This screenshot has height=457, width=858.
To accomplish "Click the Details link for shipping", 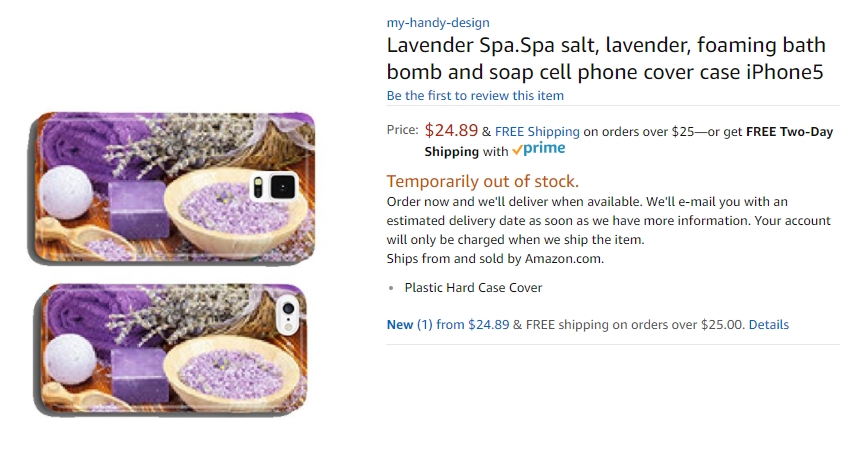I will point(768,325).
